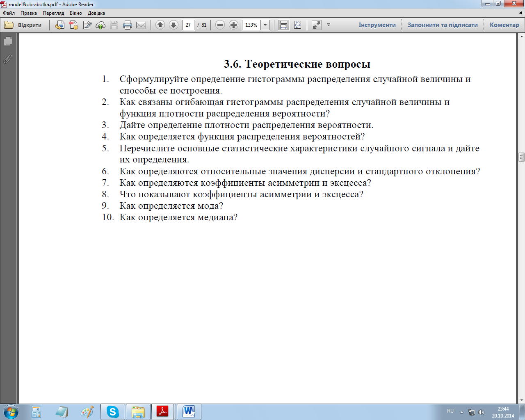Click the Відкрити (Open) button
Viewport: 525px width, 420px height.
[x=23, y=25]
